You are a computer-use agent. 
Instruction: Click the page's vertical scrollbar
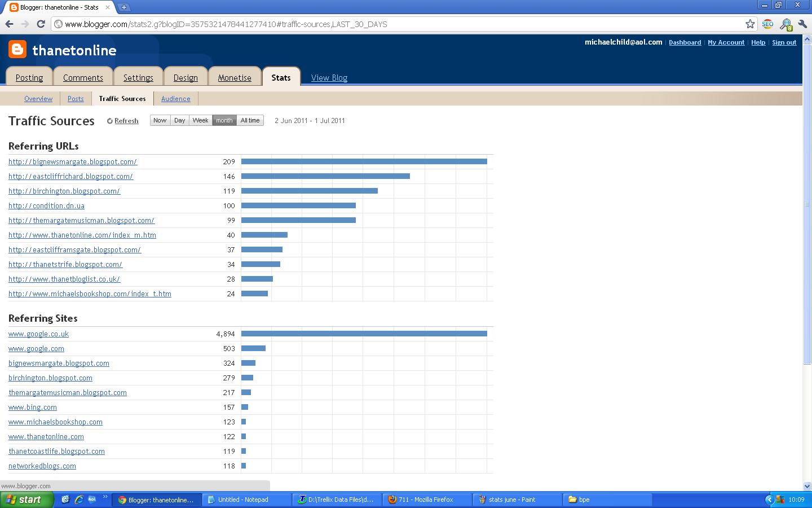click(807, 204)
